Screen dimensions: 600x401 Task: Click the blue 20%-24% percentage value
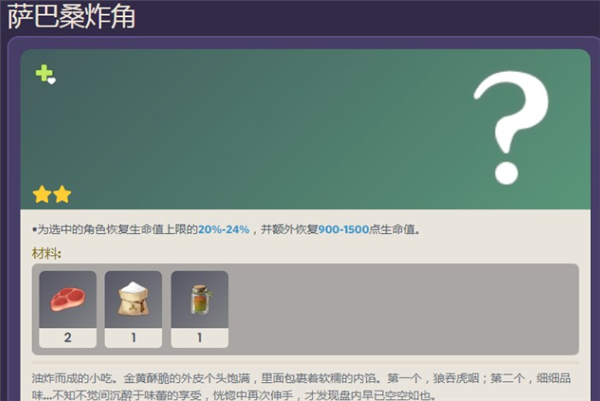(224, 229)
